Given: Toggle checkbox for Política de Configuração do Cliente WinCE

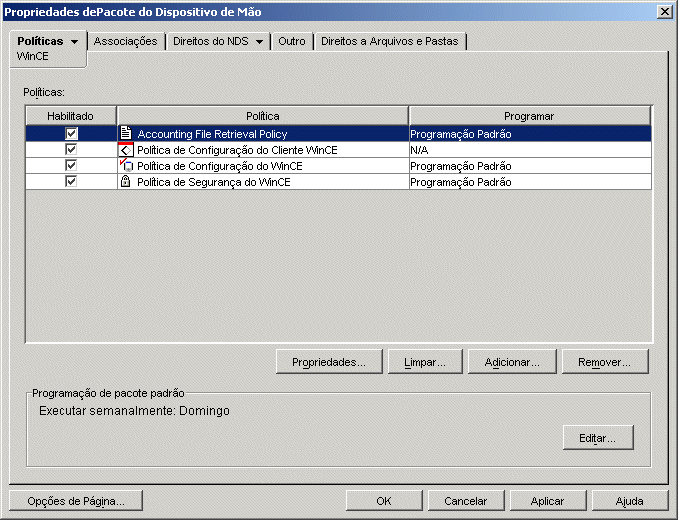Looking at the screenshot, I should (71, 150).
